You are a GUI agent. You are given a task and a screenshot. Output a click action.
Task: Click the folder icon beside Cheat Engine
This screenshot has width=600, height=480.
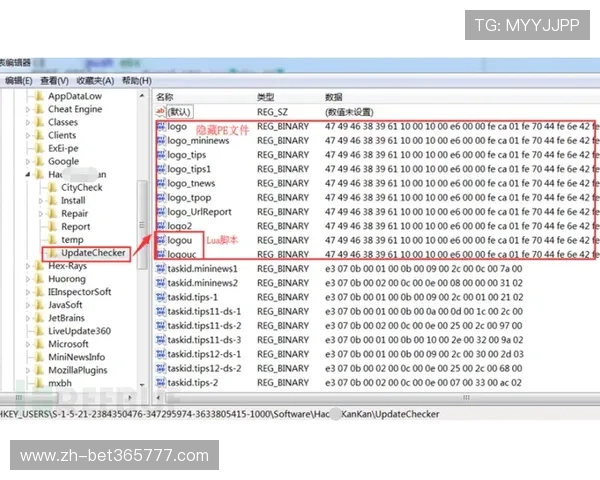[x=39, y=109]
